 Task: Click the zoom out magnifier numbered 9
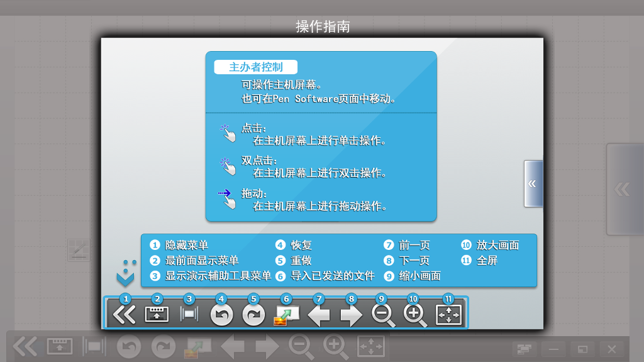coord(383,314)
